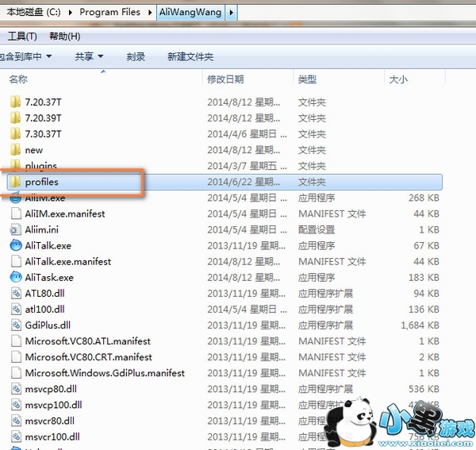Click the Microsoft.VC80.ATL.manifest file icon

(16, 341)
